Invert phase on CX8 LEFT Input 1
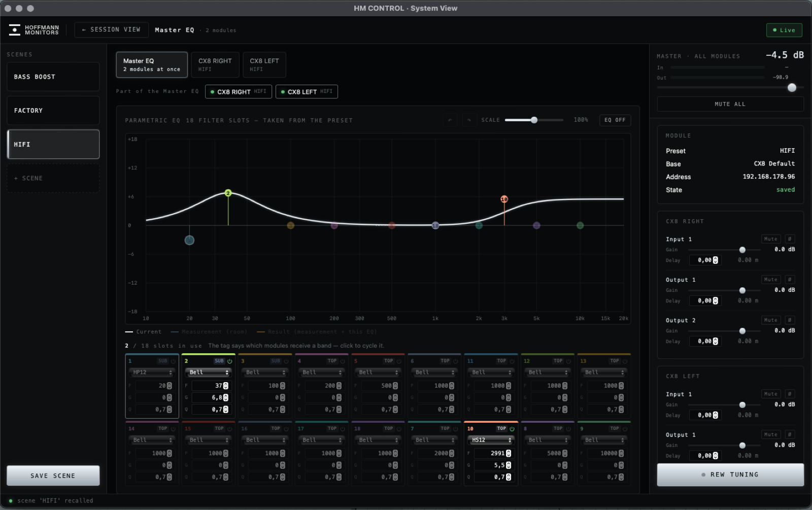 pyautogui.click(x=790, y=394)
